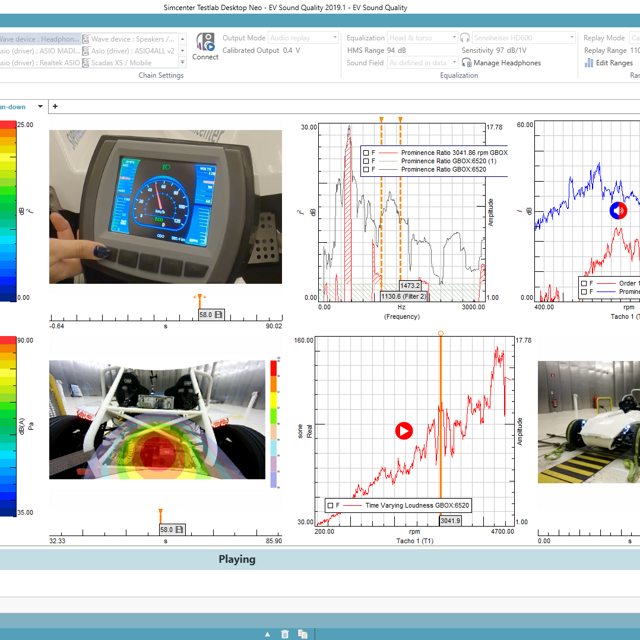
Task: Click the Replay Range value
Action: [635, 51]
